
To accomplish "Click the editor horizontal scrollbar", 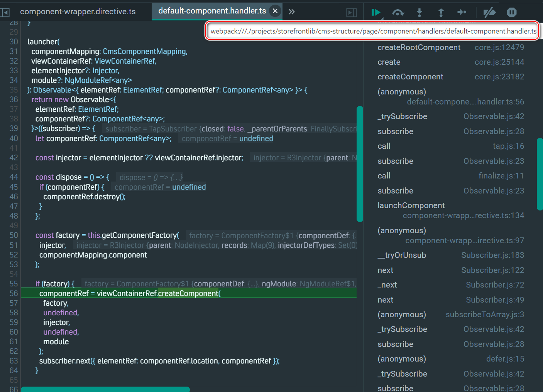I will coord(105,389).
